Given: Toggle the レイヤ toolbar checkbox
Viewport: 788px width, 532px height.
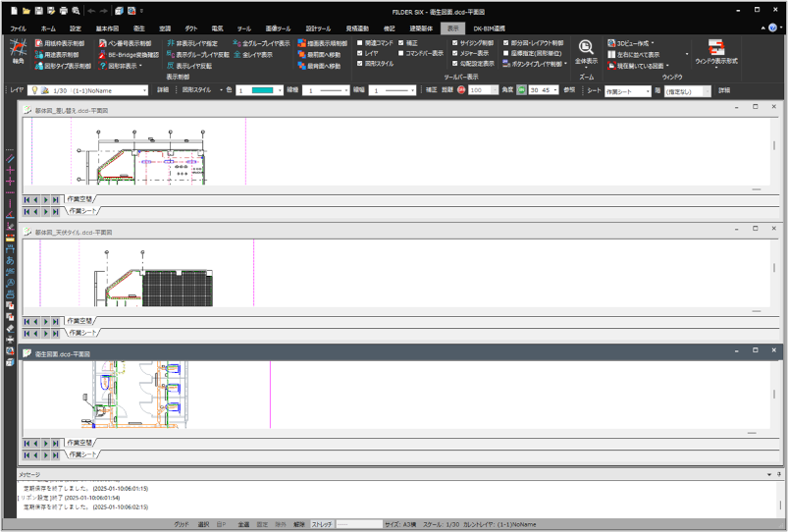Looking at the screenshot, I should [361, 53].
